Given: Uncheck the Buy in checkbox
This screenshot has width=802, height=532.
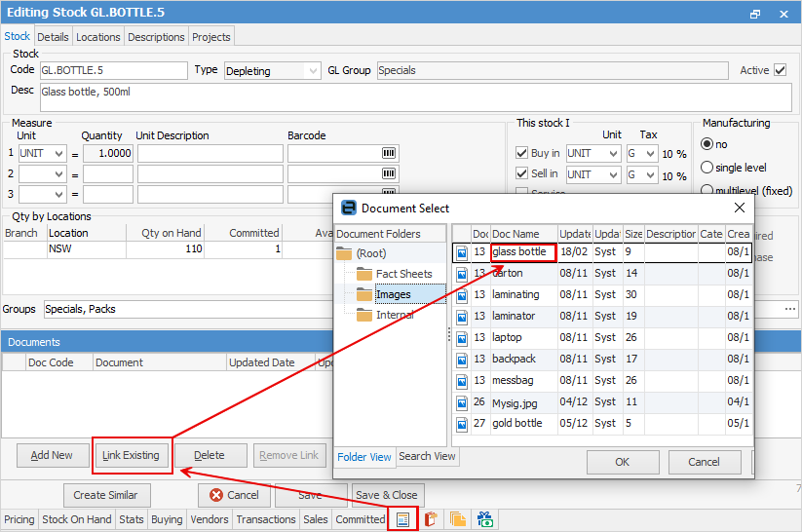Looking at the screenshot, I should pyautogui.click(x=521, y=154).
